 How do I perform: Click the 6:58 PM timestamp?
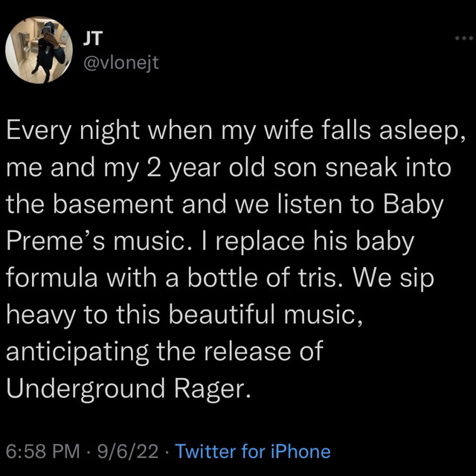coord(43,451)
